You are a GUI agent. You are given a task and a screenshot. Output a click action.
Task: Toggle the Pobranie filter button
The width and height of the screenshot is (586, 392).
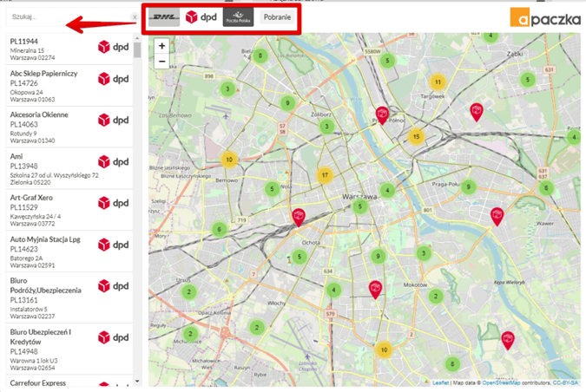click(277, 17)
